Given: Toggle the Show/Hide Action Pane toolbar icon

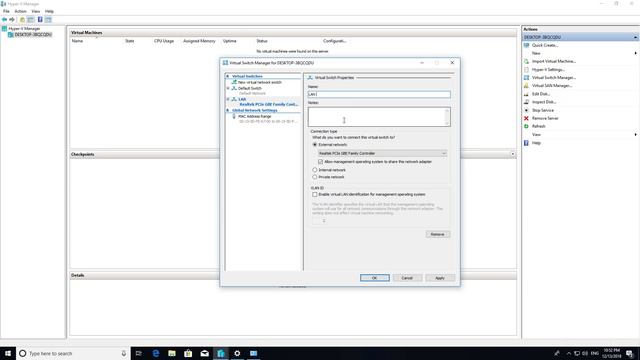Looking at the screenshot, I should point(48,20).
